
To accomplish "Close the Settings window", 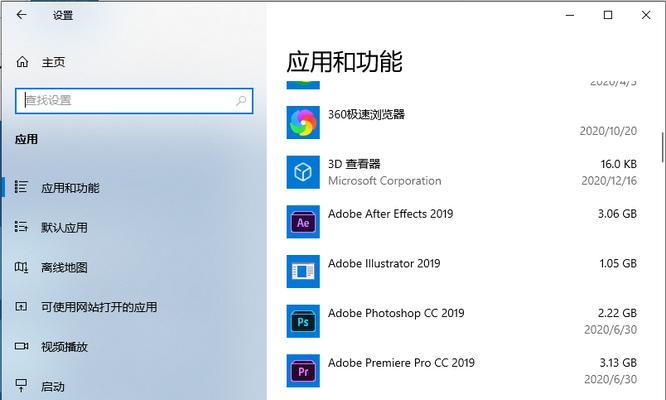I will point(646,15).
